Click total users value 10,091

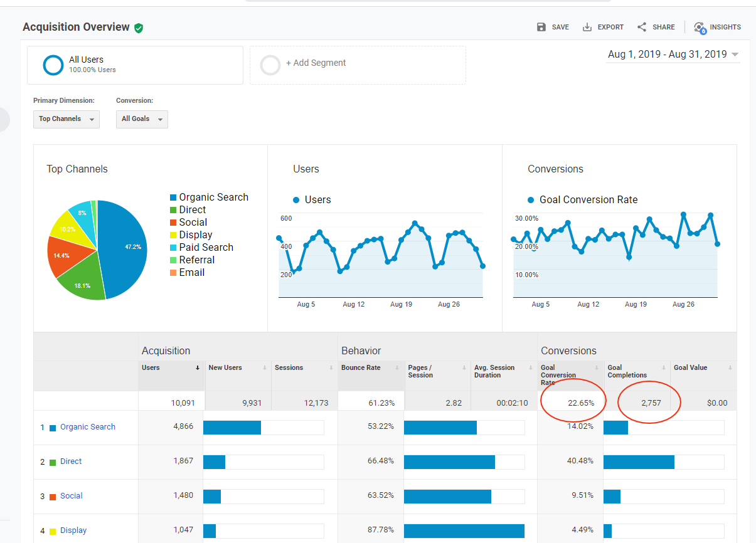point(182,403)
